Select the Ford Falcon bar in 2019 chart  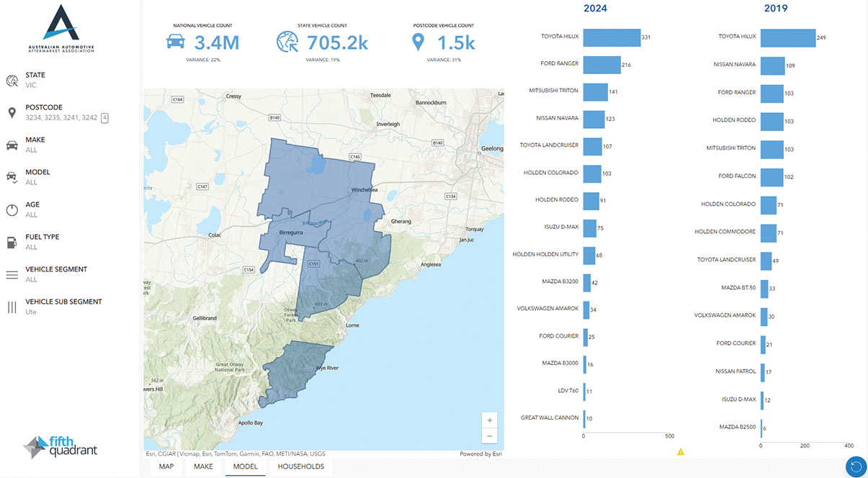coord(772,177)
